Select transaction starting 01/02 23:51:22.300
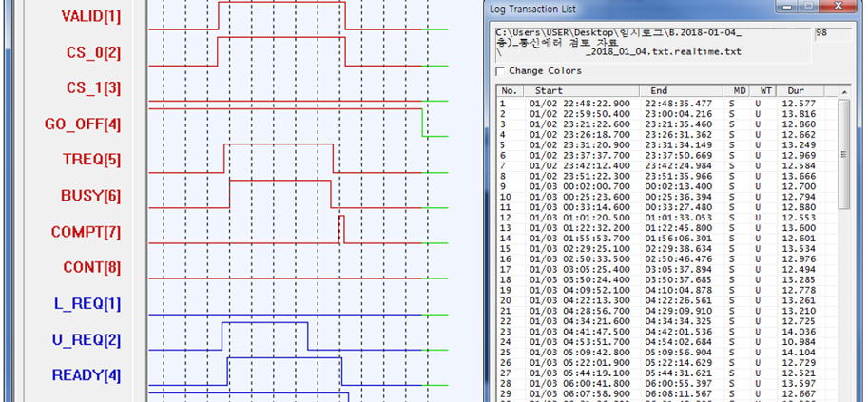 pyautogui.click(x=667, y=176)
